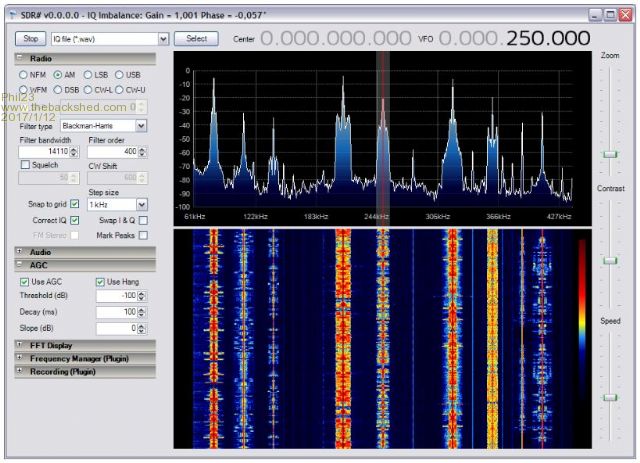
Task: Choose the LSB radio option
Action: click(88, 75)
